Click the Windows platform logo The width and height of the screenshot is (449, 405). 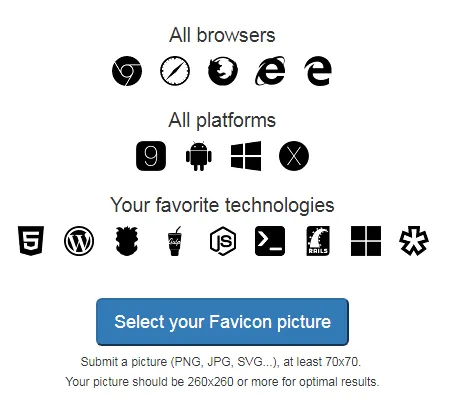click(246, 156)
